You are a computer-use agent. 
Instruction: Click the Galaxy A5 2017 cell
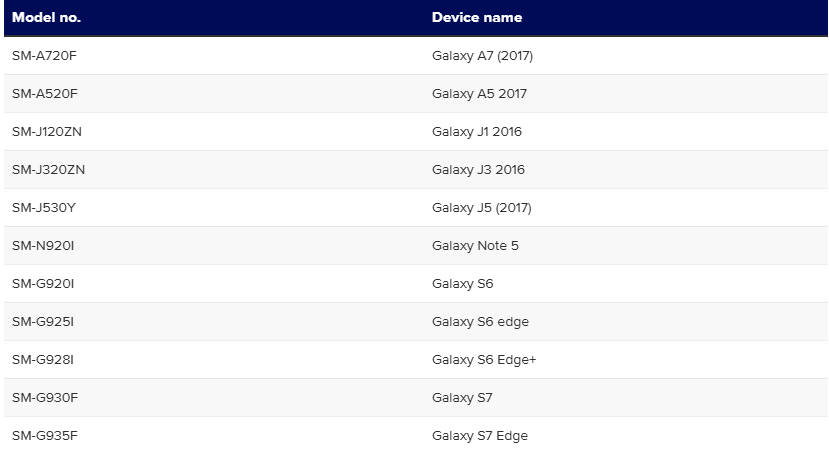pos(479,94)
